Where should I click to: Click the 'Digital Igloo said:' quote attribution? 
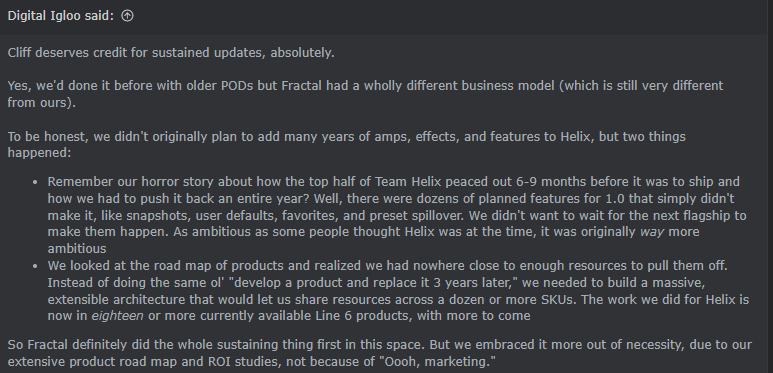tap(61, 16)
